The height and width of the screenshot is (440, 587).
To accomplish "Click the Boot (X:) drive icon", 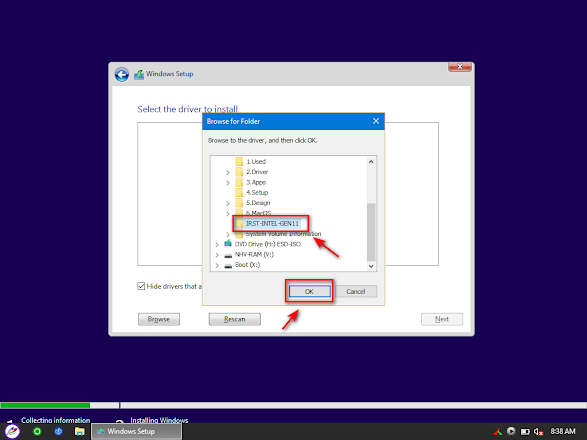I will 228,265.
